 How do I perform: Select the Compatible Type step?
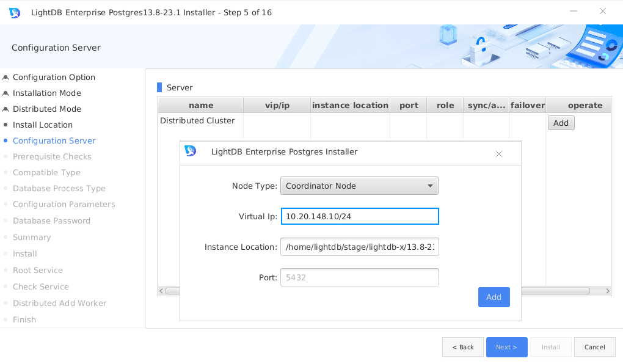[x=46, y=172]
